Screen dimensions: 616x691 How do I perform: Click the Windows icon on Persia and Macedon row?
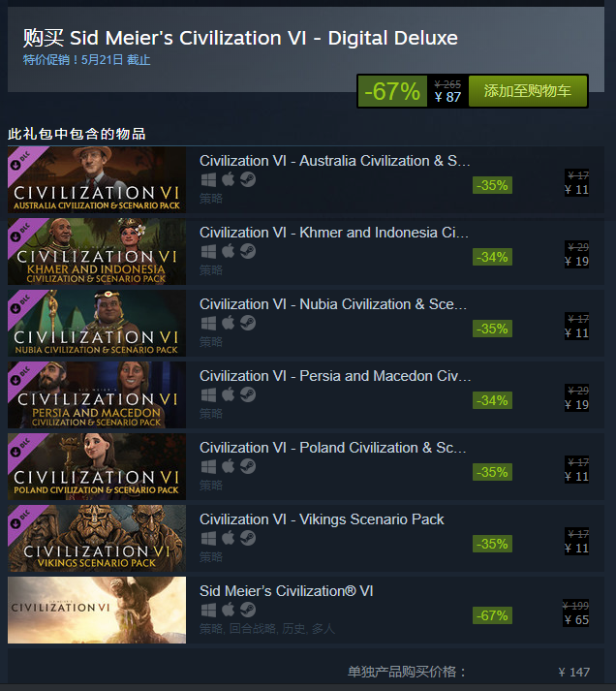(208, 394)
